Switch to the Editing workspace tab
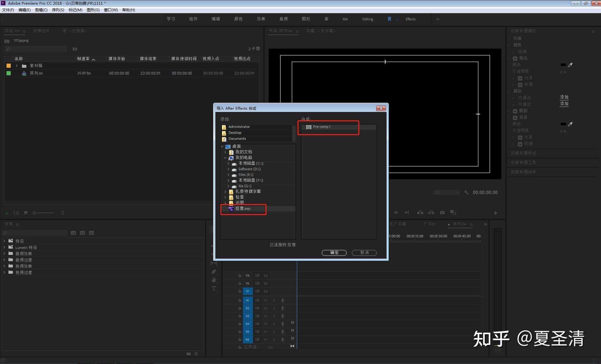This screenshot has height=364, width=601. point(368,19)
